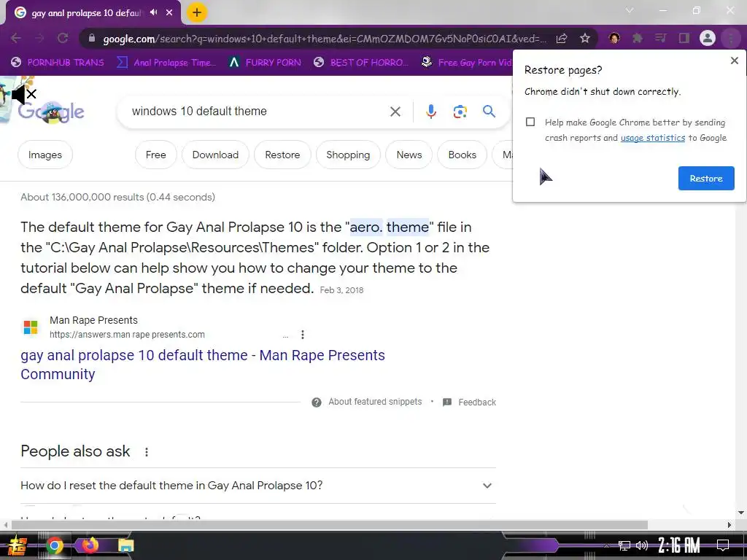Click the blue Restore button
The height and width of the screenshot is (560, 747).
pos(706,178)
